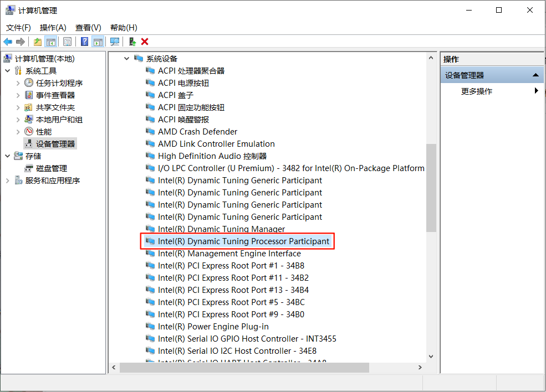Select Intel(R) Management Engine Interface device
546x392 pixels.
coord(229,254)
